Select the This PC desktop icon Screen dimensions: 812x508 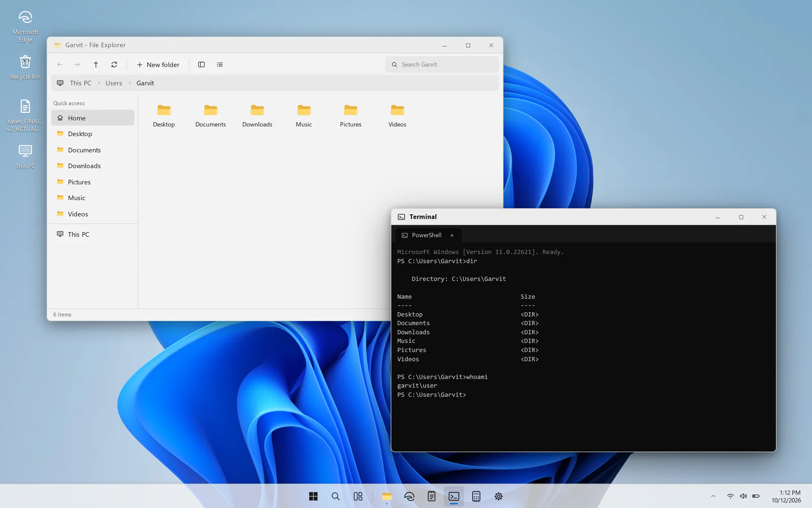(x=25, y=156)
